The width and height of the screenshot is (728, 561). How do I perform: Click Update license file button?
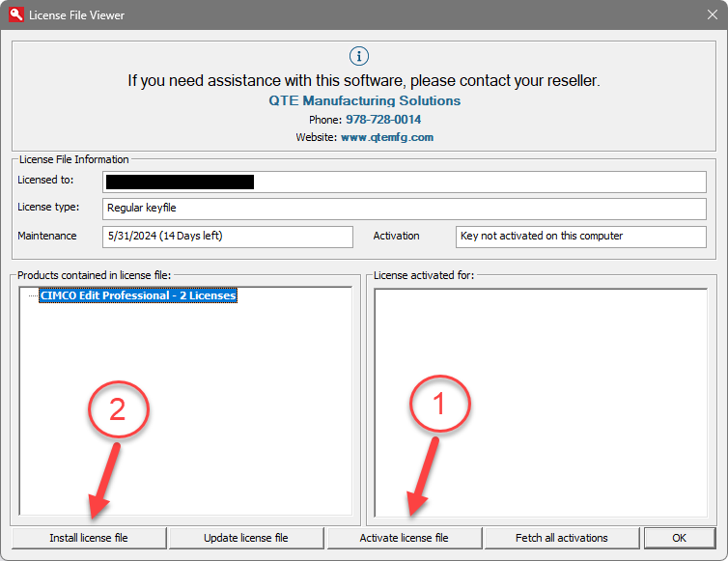tap(246, 538)
